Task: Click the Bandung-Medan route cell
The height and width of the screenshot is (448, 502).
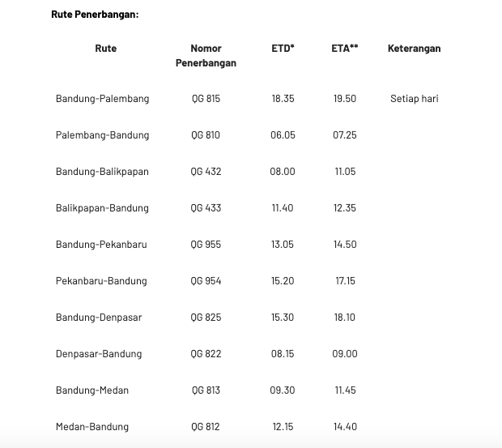Action: [92, 390]
